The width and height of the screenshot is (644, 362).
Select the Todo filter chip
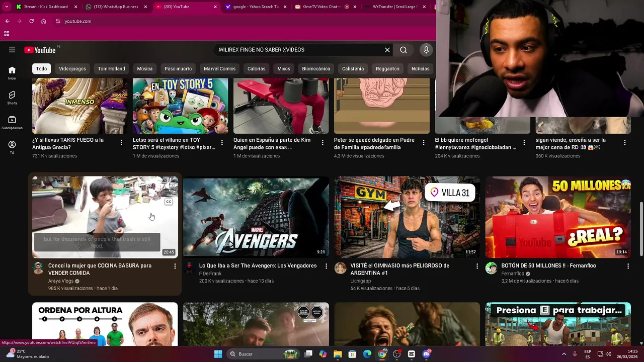(x=42, y=69)
